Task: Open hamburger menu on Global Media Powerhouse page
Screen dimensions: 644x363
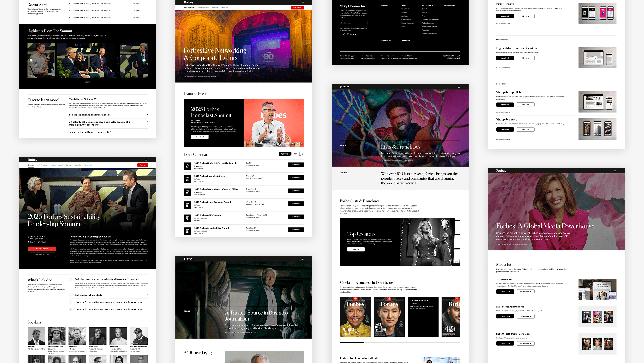Action: pyautogui.click(x=615, y=171)
